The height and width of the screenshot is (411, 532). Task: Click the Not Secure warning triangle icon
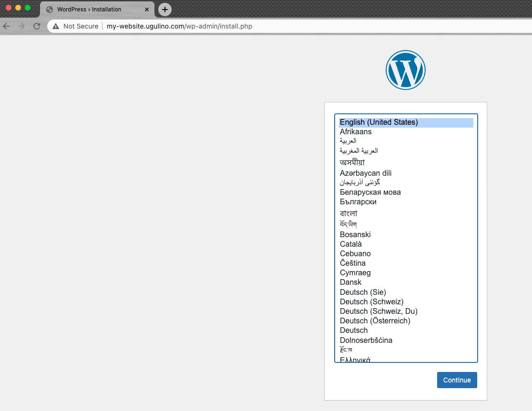(x=56, y=26)
